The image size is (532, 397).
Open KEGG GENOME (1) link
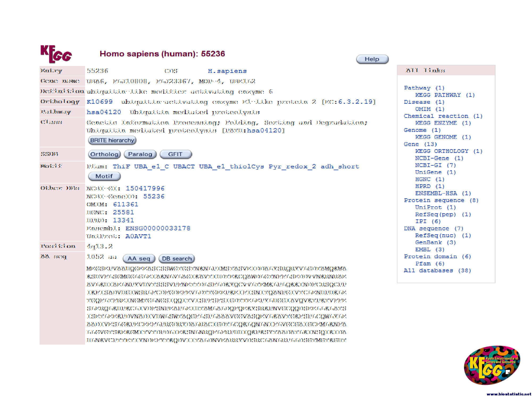tap(443, 137)
